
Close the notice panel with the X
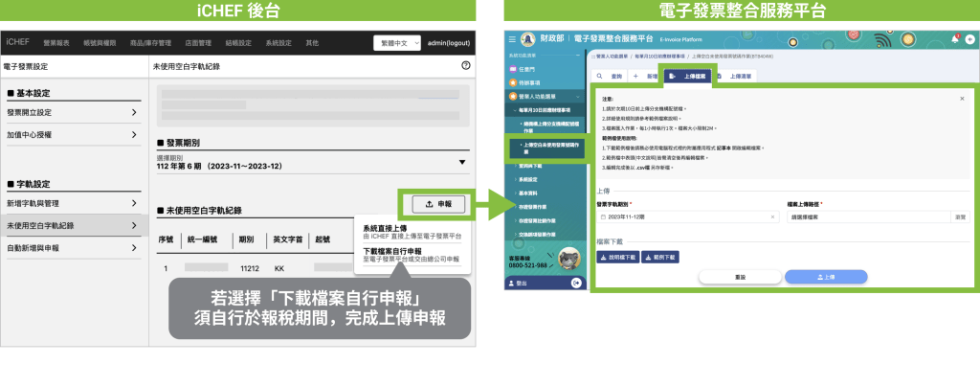(x=961, y=98)
